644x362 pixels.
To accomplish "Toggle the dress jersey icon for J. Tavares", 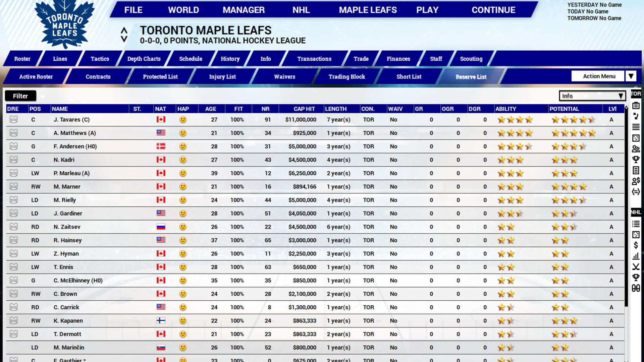I will coord(13,119).
